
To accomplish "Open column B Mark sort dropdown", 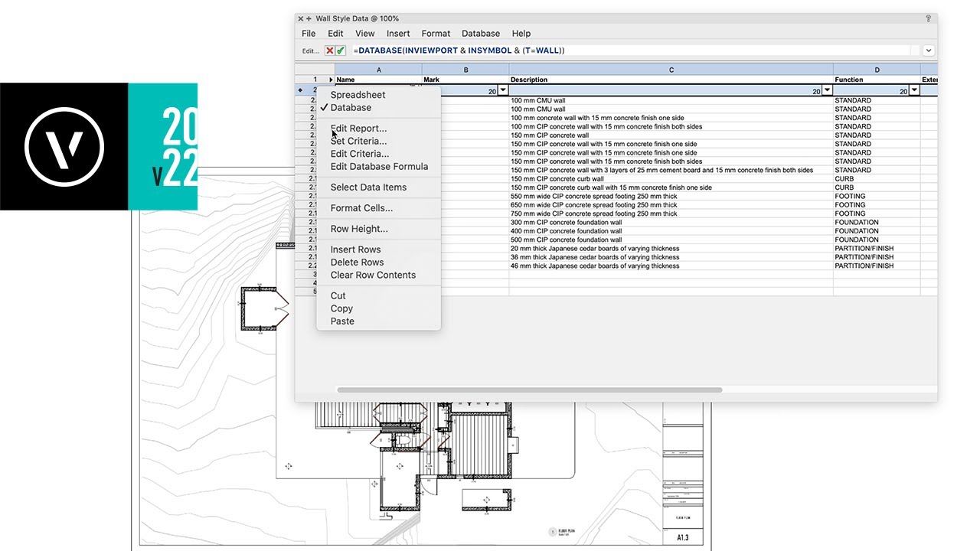I will (503, 90).
